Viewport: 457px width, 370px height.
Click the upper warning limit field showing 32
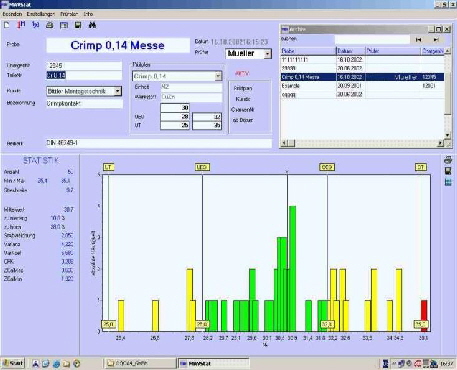coord(207,117)
